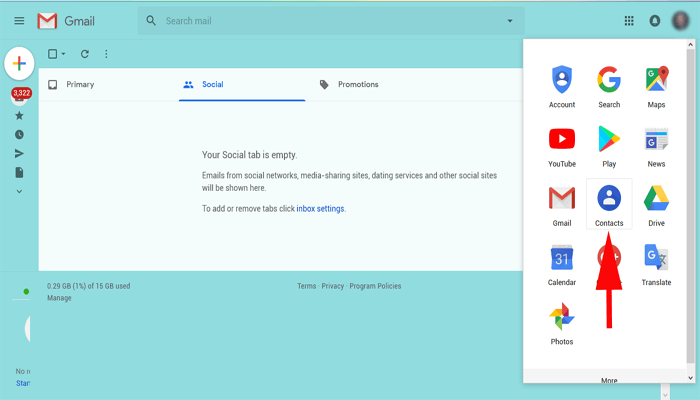Open the Terms link
This screenshot has height=400, width=700.
pos(307,286)
